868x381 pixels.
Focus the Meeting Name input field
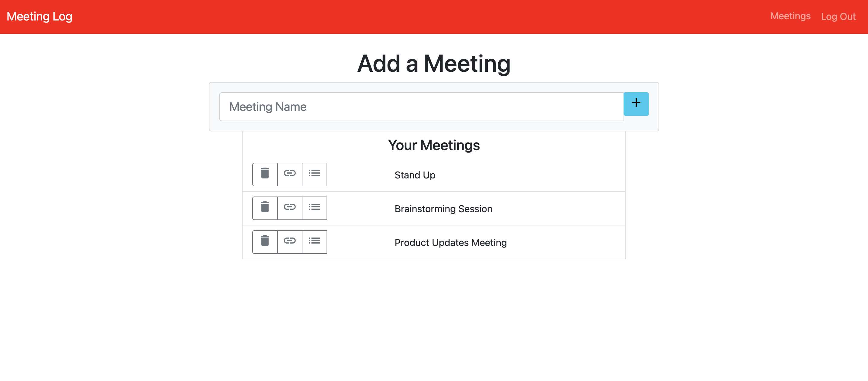point(421,107)
